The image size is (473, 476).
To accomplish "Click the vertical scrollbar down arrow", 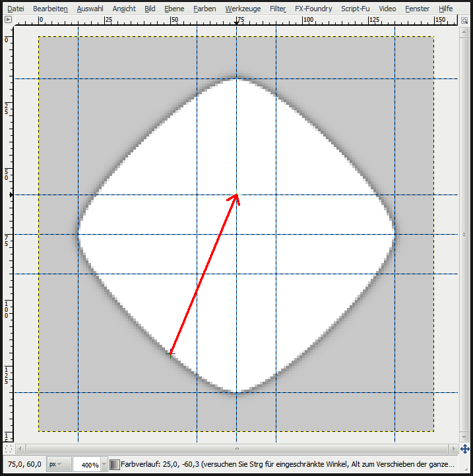I will tap(464, 437).
